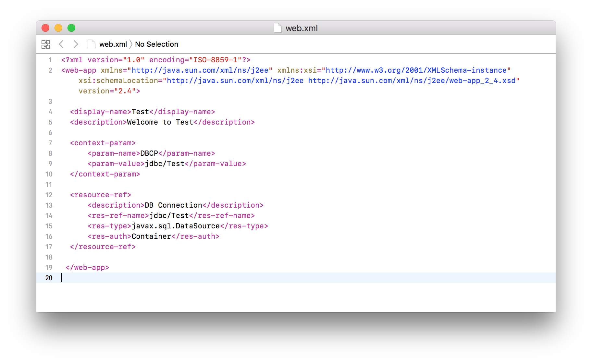Minimize the window with yellow button

(x=58, y=28)
